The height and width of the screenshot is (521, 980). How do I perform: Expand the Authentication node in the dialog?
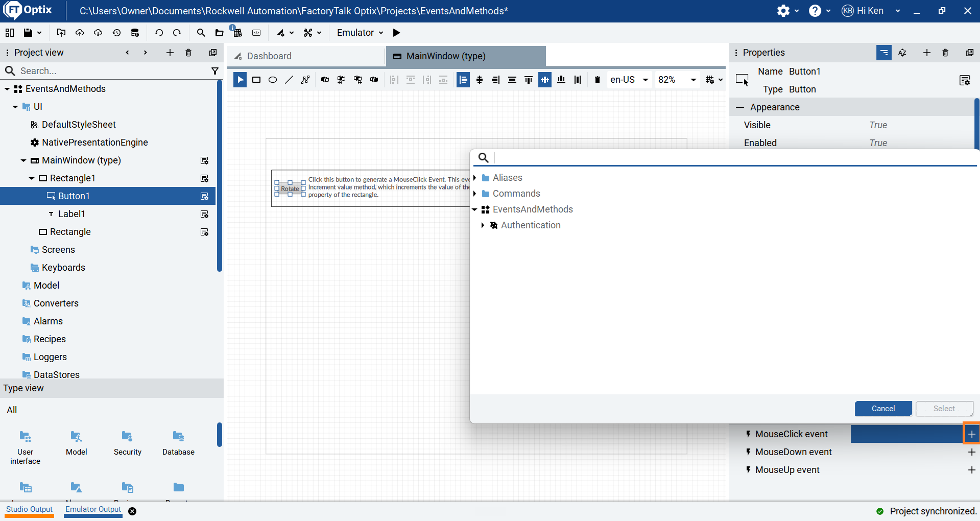[x=483, y=225]
